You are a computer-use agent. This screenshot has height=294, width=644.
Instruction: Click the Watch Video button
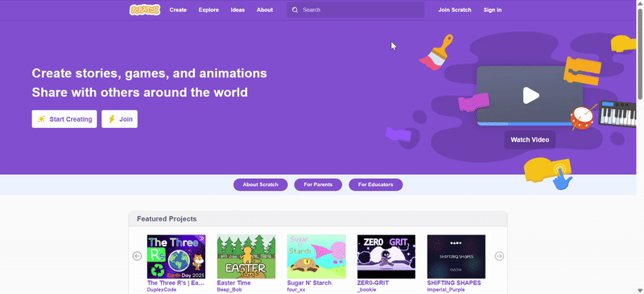[530, 140]
